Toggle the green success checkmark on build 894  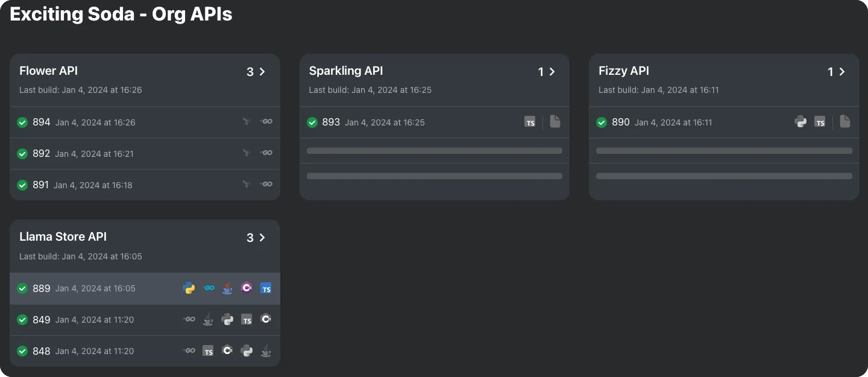[22, 122]
